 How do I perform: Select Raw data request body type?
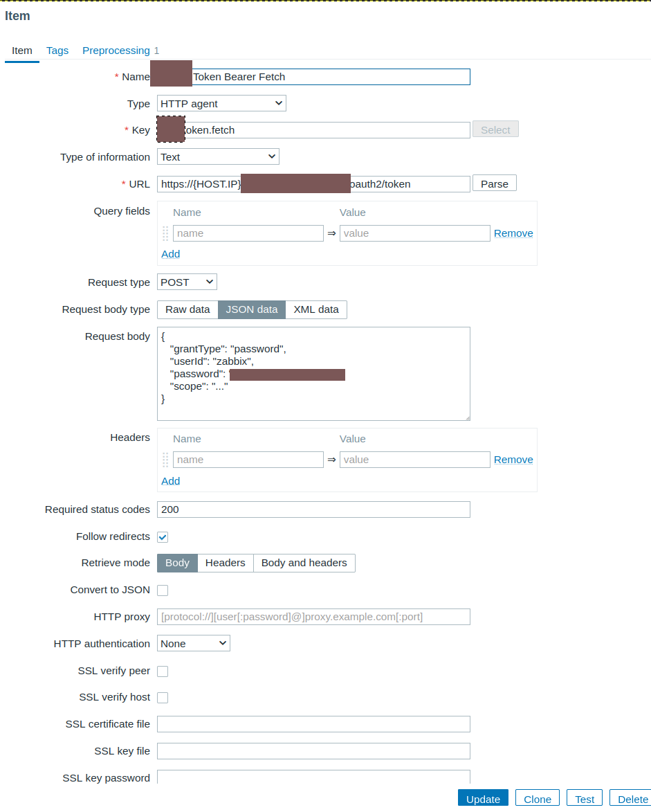187,309
